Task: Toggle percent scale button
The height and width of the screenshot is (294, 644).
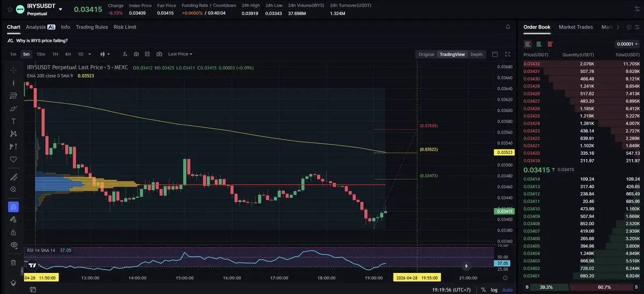Action: point(483,290)
